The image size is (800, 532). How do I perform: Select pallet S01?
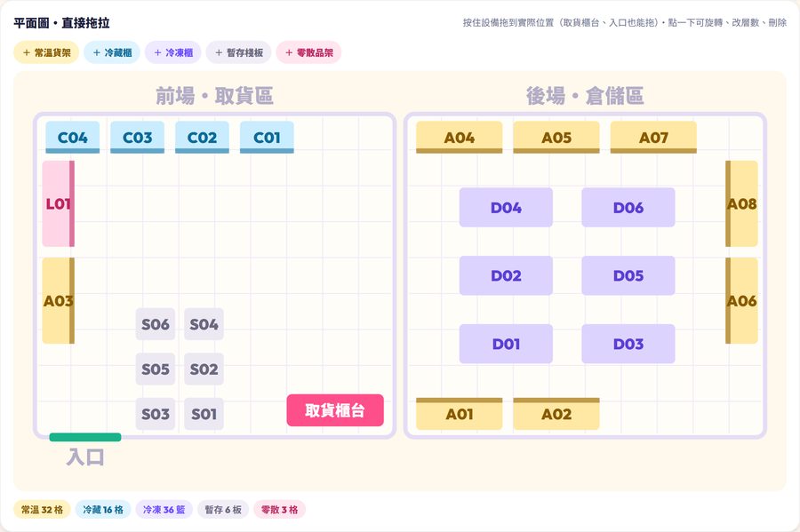pyautogui.click(x=204, y=414)
